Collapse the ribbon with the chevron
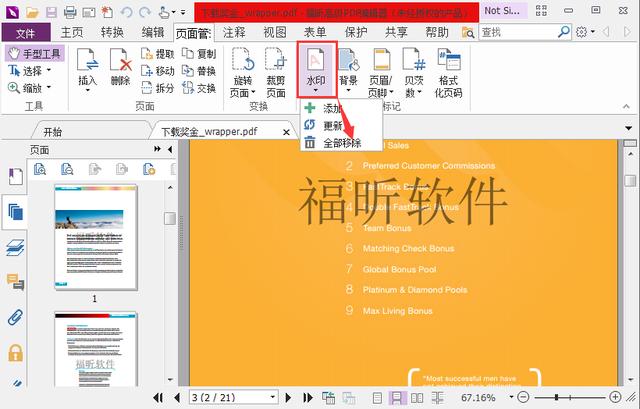This screenshot has width=640, height=409. point(626,106)
